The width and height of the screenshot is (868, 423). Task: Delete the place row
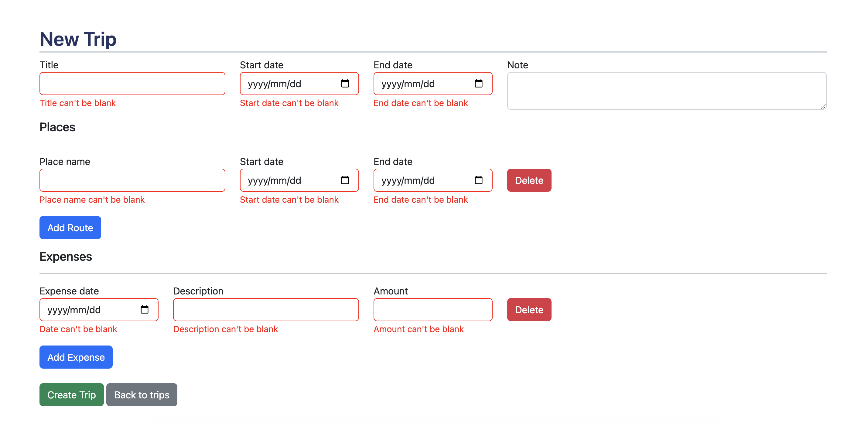[x=529, y=180]
